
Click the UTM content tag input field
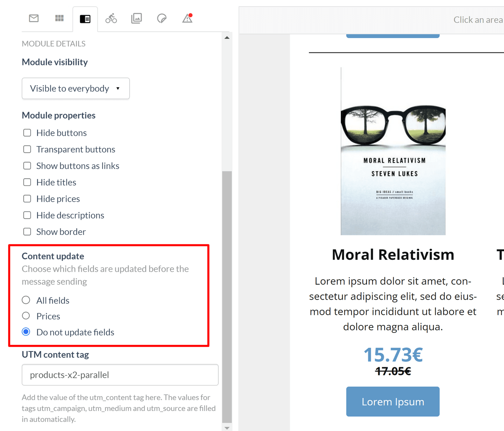click(x=120, y=375)
